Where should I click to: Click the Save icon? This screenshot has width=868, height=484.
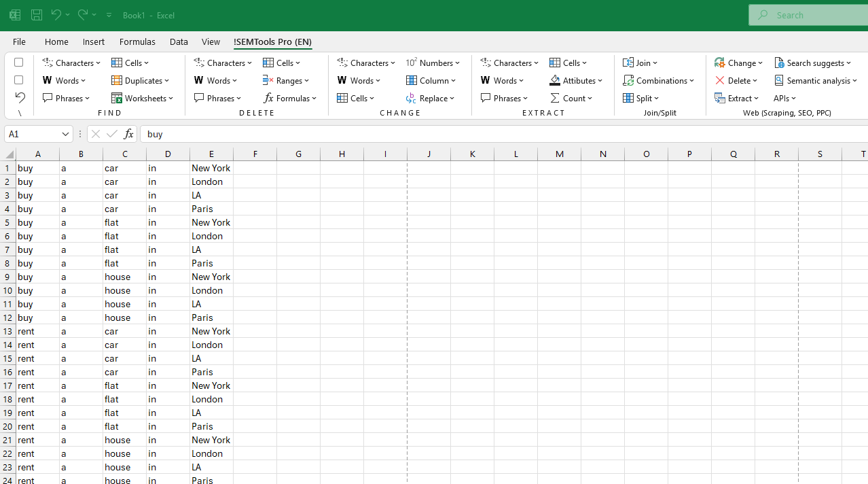tap(36, 14)
